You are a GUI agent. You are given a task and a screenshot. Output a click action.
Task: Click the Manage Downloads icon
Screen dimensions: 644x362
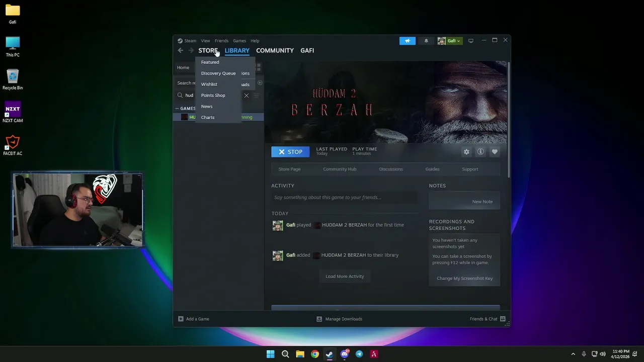(319, 319)
